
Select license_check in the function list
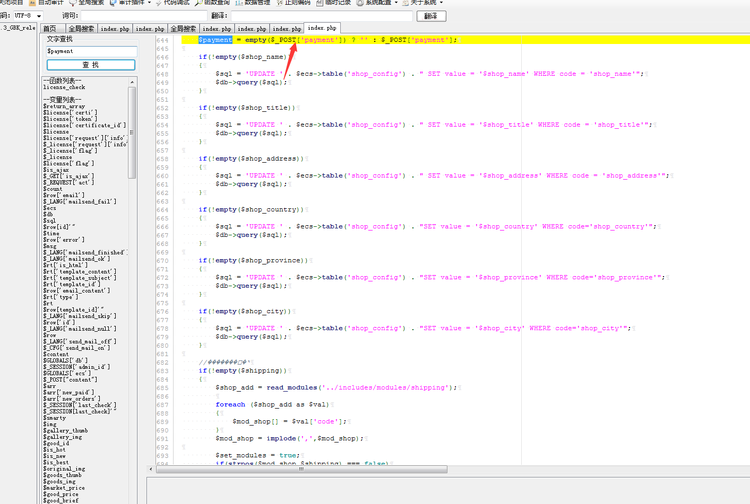(64, 88)
